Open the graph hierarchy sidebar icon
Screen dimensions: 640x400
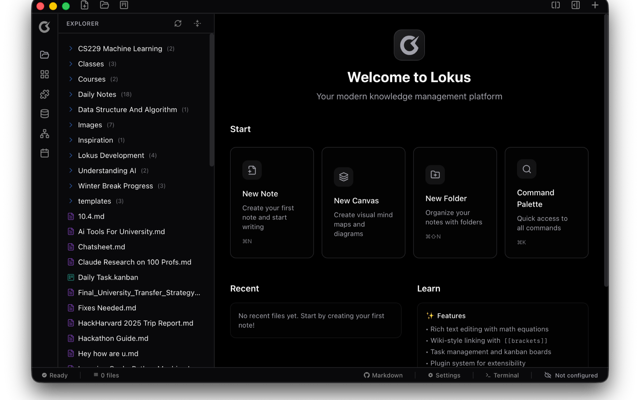click(x=44, y=133)
